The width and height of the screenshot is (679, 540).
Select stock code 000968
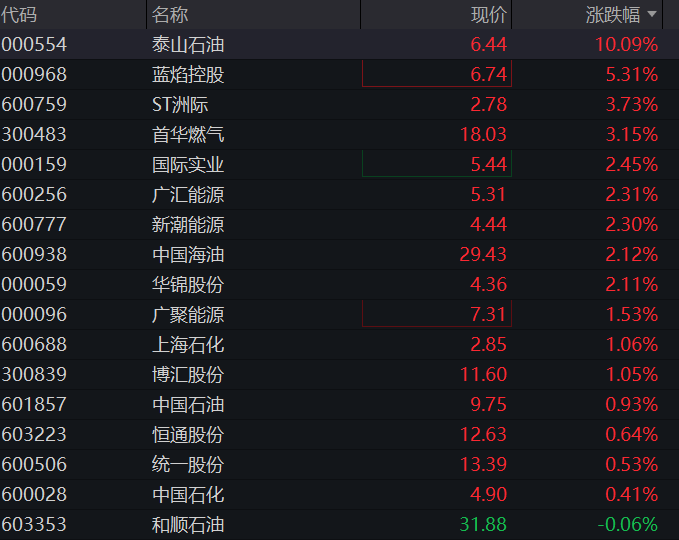coord(34,74)
